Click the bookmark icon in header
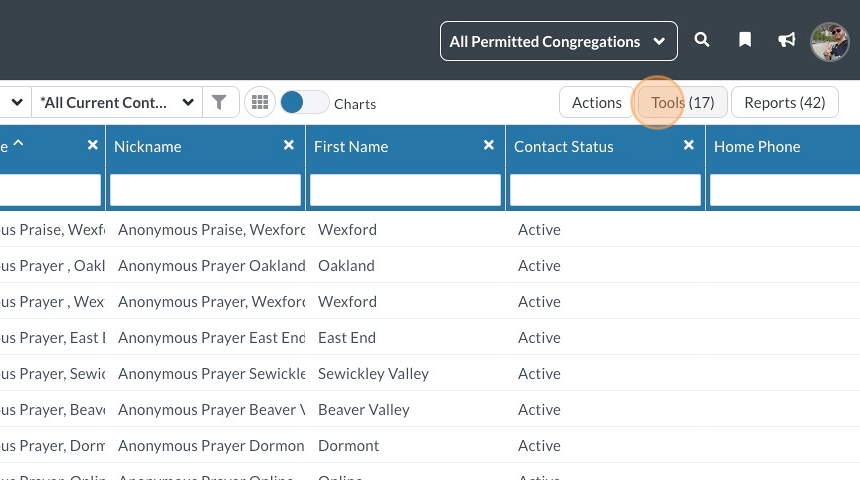Image resolution: width=860 pixels, height=480 pixels. (745, 41)
